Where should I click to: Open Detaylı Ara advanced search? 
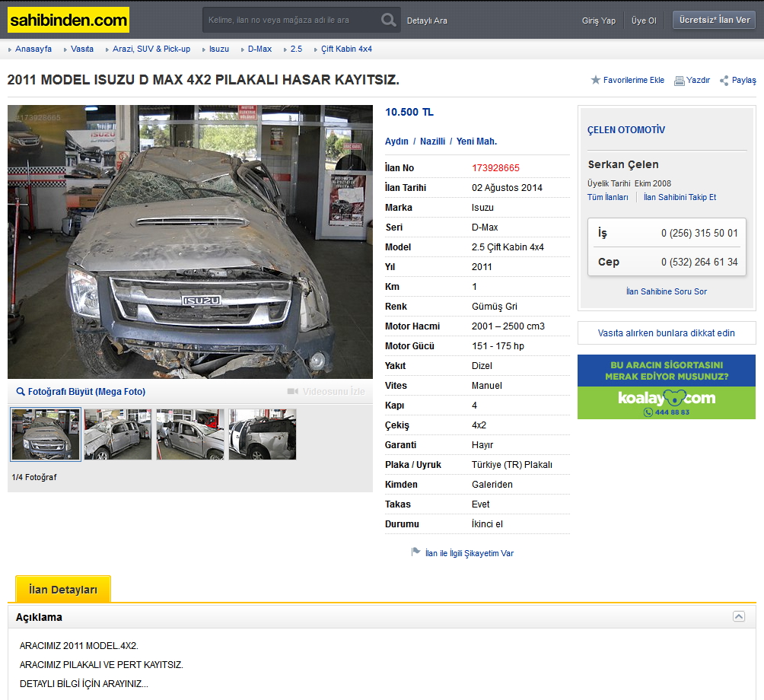point(427,21)
